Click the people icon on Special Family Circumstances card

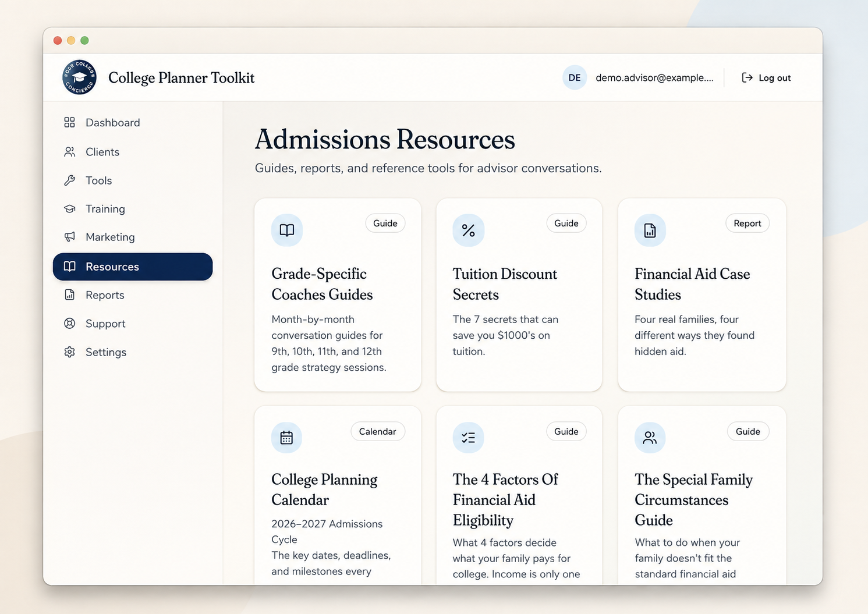tap(650, 438)
